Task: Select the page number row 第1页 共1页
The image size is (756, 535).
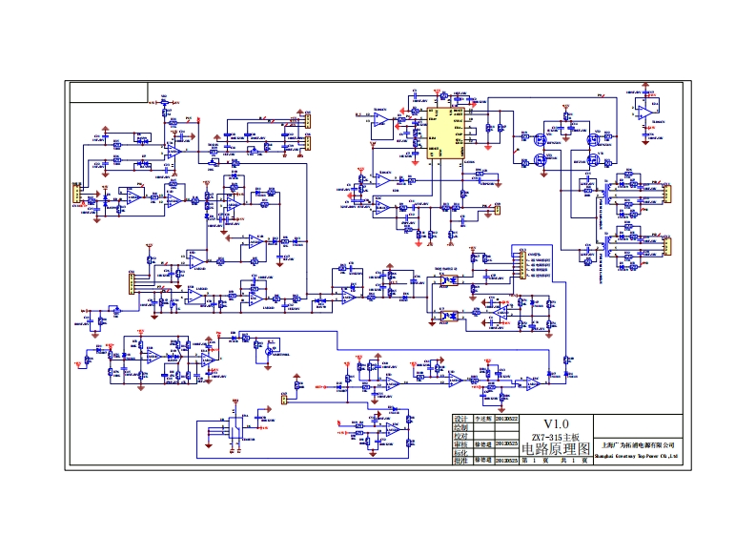Action: coord(555,461)
